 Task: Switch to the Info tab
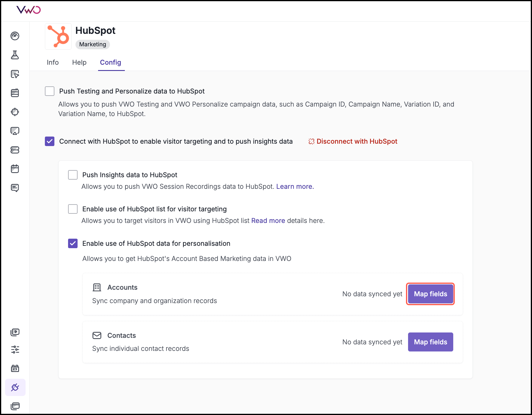pyautogui.click(x=53, y=62)
